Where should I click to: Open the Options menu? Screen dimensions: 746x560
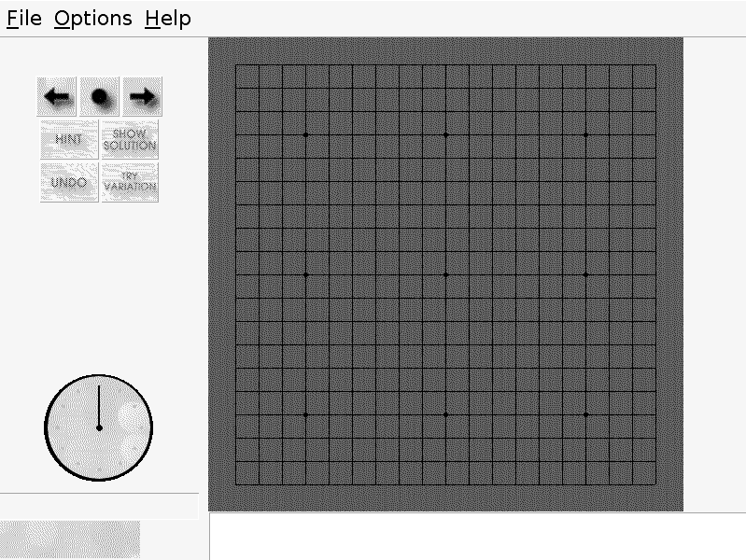(92, 19)
